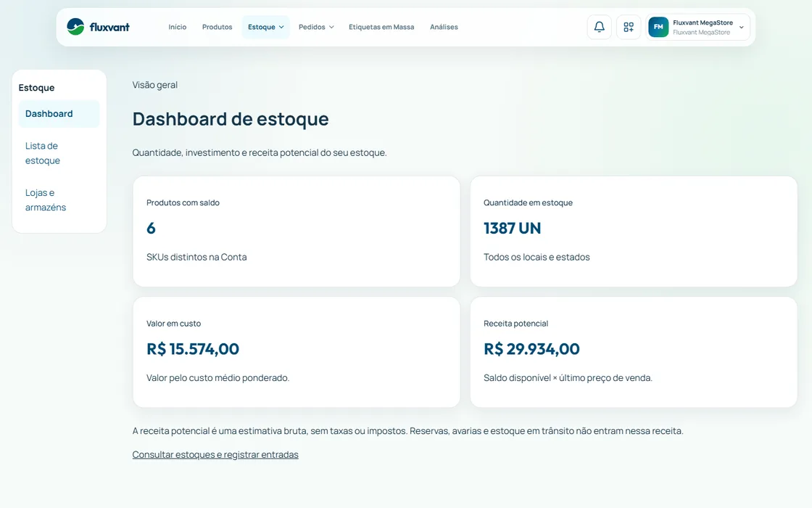The image size is (812, 508).
Task: Click the Quantidade em estoque card
Action: [x=634, y=232]
